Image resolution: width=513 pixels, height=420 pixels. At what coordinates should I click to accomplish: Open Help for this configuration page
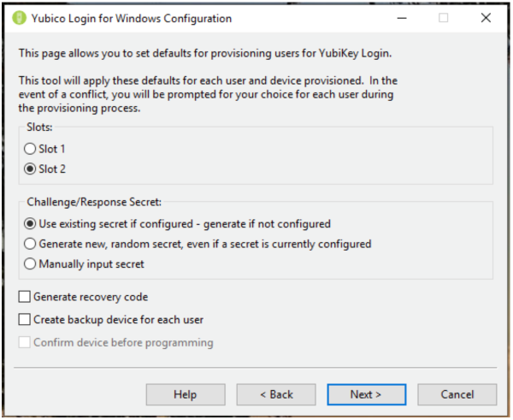pos(186,394)
